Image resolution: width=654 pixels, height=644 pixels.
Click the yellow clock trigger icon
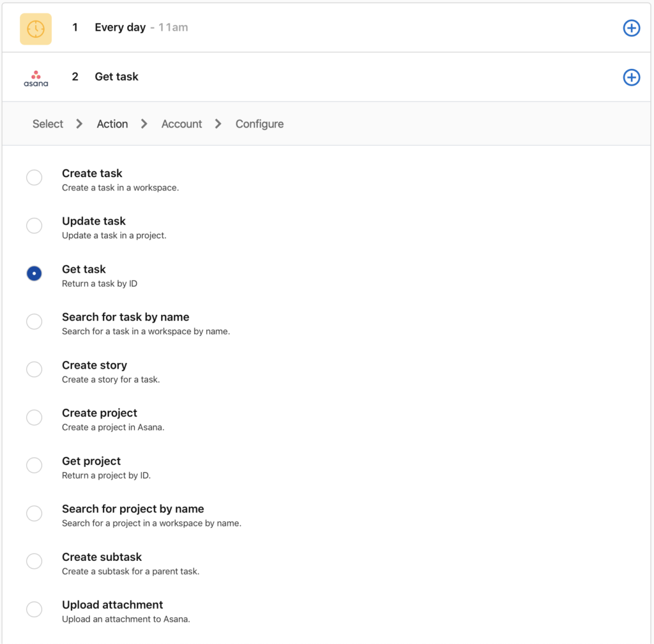(36, 29)
